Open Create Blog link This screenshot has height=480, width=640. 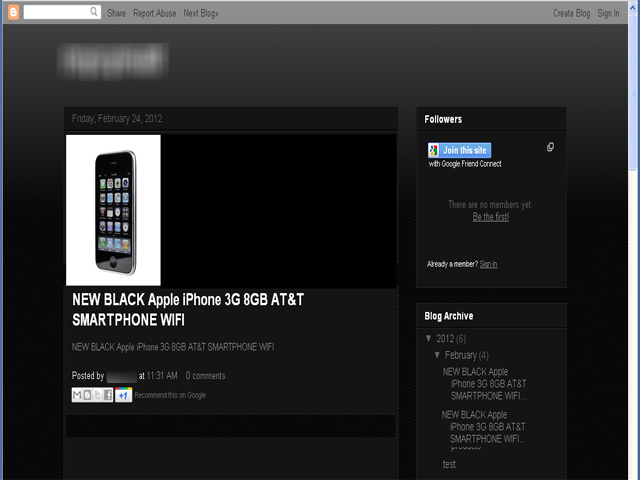[x=571, y=13]
